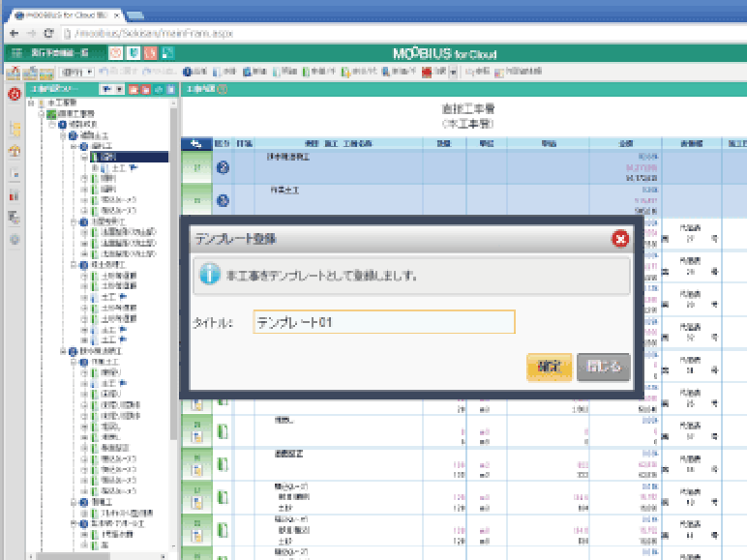Close the MOBIUS for Cloud browser tab
The image size is (747, 560).
coord(117,15)
